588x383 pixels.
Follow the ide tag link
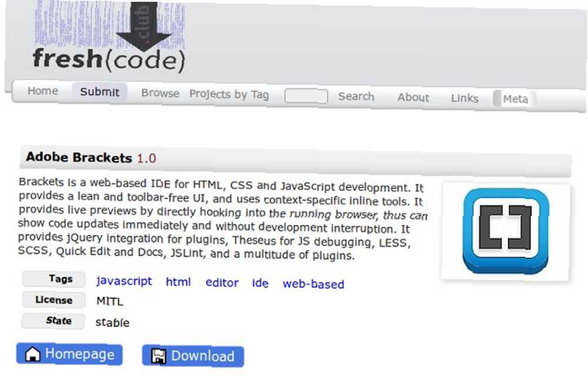coord(260,283)
